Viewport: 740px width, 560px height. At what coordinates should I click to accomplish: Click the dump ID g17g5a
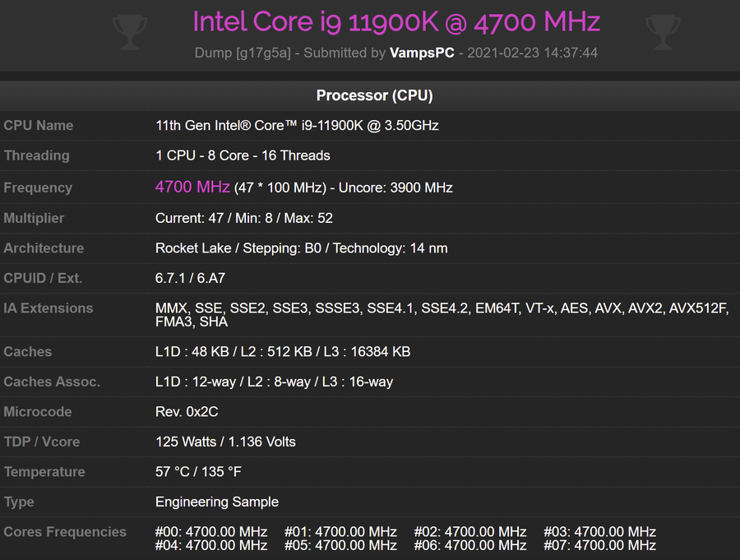262,53
